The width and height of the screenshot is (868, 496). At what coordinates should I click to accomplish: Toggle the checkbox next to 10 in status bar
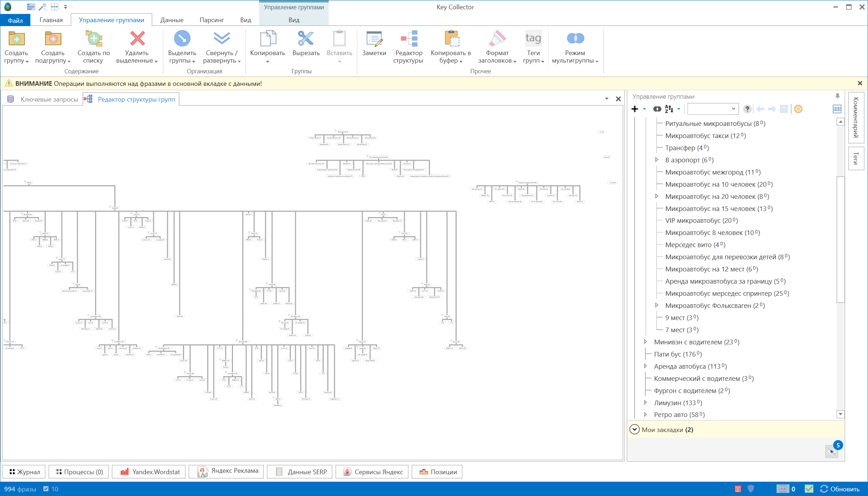tap(46, 489)
